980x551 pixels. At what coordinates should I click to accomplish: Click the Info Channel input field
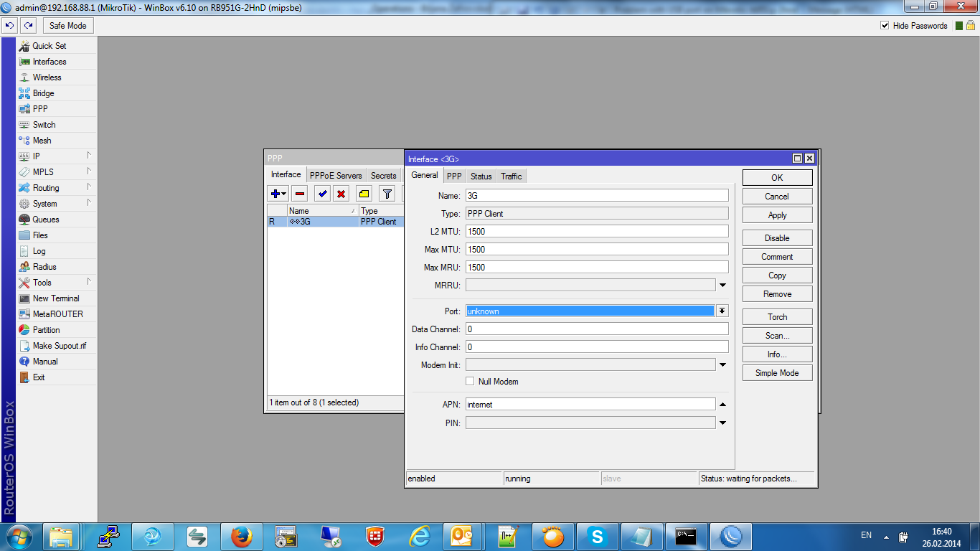pos(597,347)
